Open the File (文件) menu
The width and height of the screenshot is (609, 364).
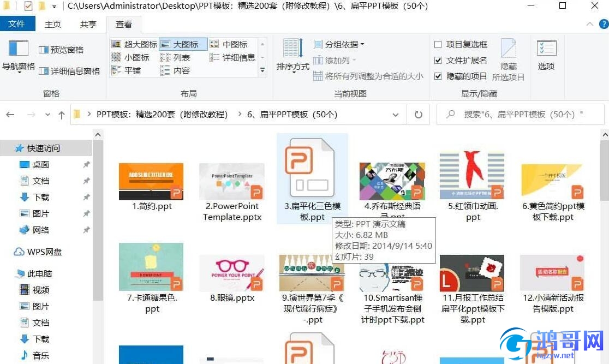pyautogui.click(x=17, y=24)
